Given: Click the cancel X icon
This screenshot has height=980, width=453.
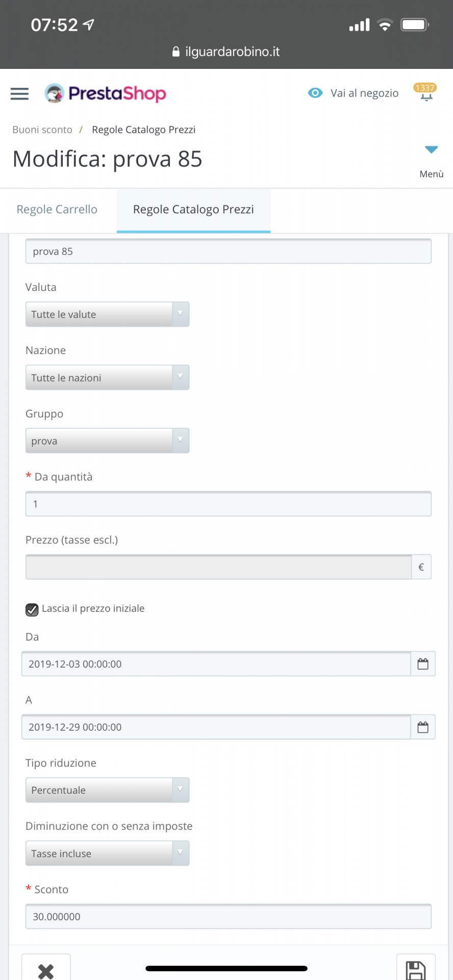Looking at the screenshot, I should pyautogui.click(x=46, y=970).
